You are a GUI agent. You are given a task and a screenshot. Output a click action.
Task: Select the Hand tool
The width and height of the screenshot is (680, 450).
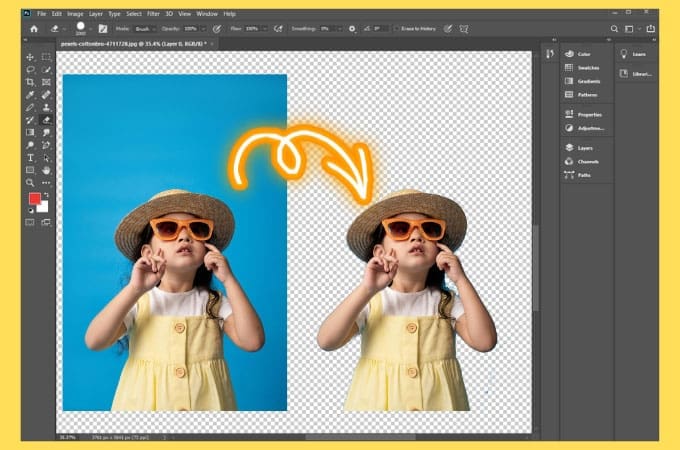[47, 170]
